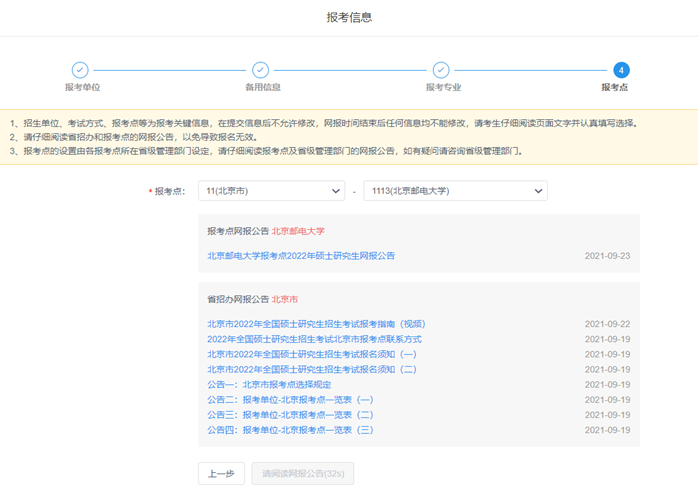698x488 pixels.
Task: Click the 报考点 step label
Action: [x=614, y=87]
